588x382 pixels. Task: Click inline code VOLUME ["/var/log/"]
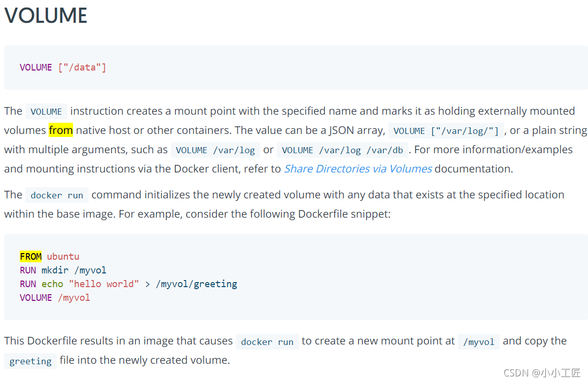pyautogui.click(x=446, y=131)
